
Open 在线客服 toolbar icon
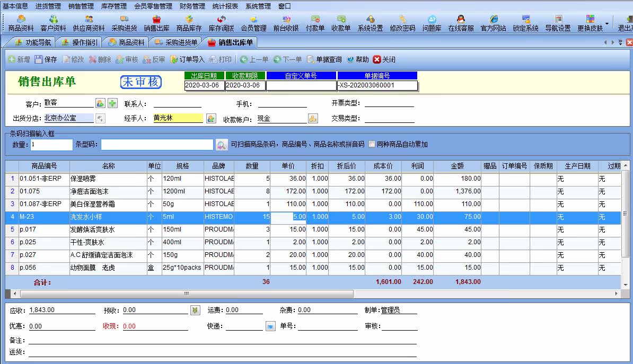click(461, 23)
